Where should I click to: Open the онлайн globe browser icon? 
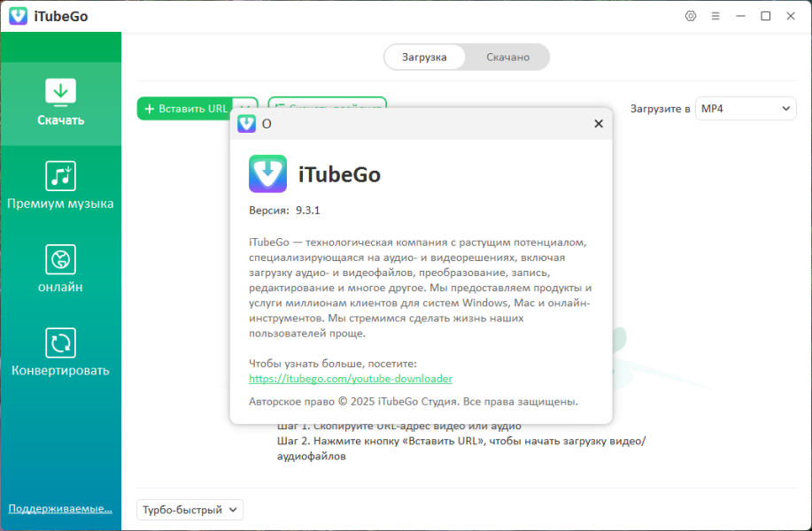click(60, 259)
